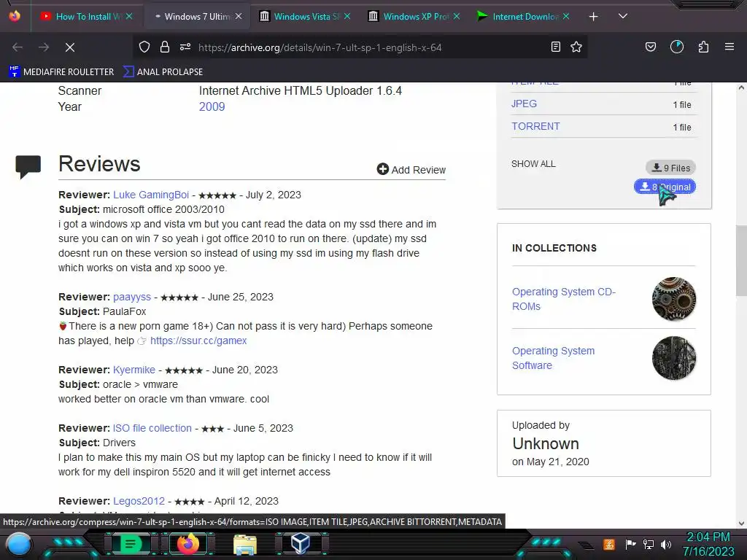Open reviewer Kyermike profile
Image resolution: width=747 pixels, height=560 pixels.
134,370
